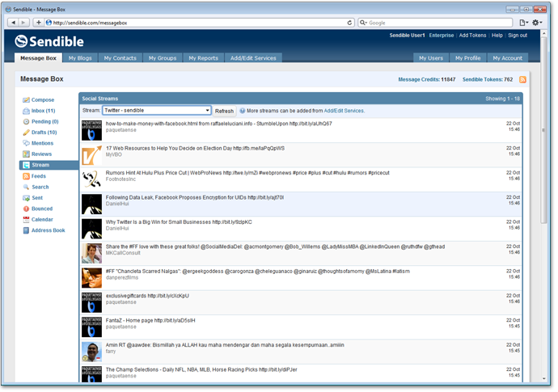Click the Calendar icon in sidebar

[x=26, y=220]
